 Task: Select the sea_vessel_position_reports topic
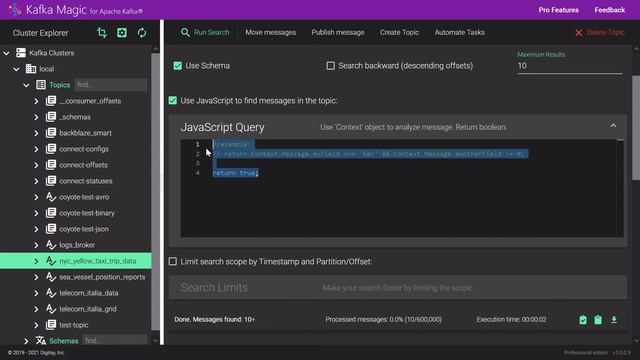click(102, 277)
